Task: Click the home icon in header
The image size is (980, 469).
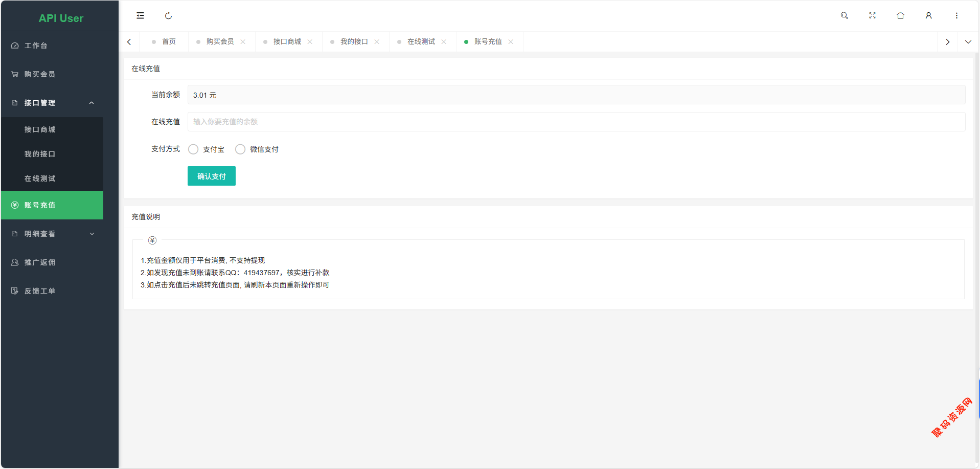Action: pyautogui.click(x=900, y=16)
